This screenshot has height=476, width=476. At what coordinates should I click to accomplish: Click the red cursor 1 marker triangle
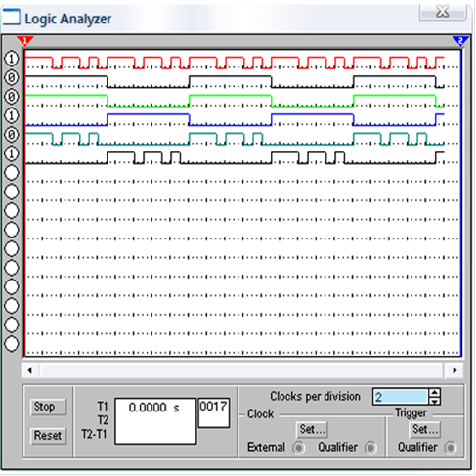25,41
